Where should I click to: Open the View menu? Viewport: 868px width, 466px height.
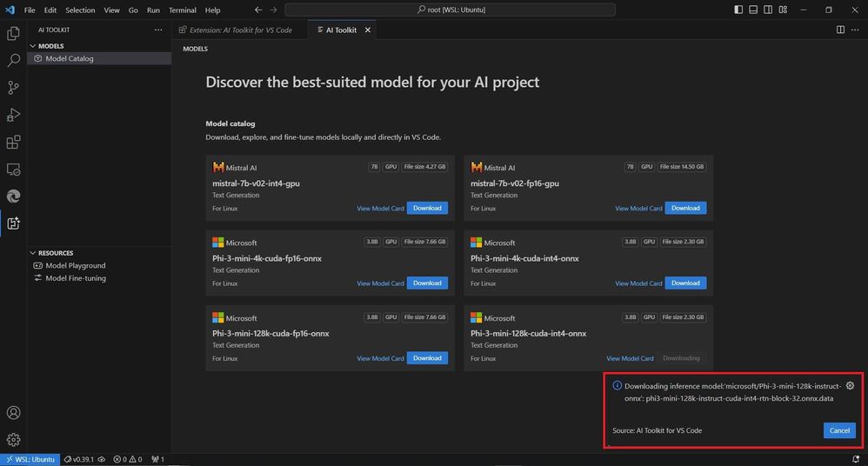click(x=112, y=10)
